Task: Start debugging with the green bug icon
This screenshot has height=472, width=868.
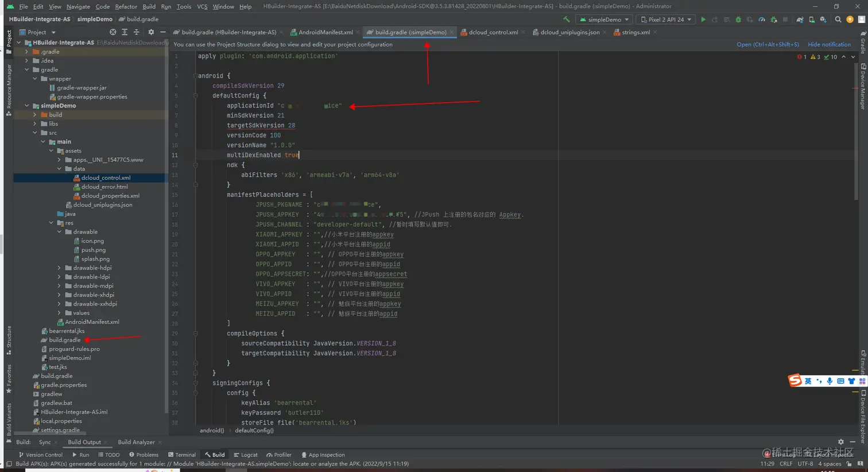Action: point(738,20)
